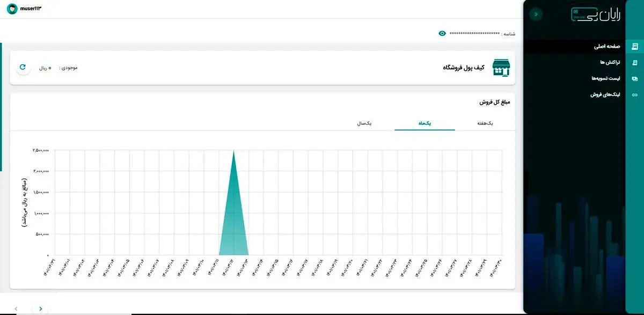
Task: Click the sales peak on the chart
Action: coord(233,151)
